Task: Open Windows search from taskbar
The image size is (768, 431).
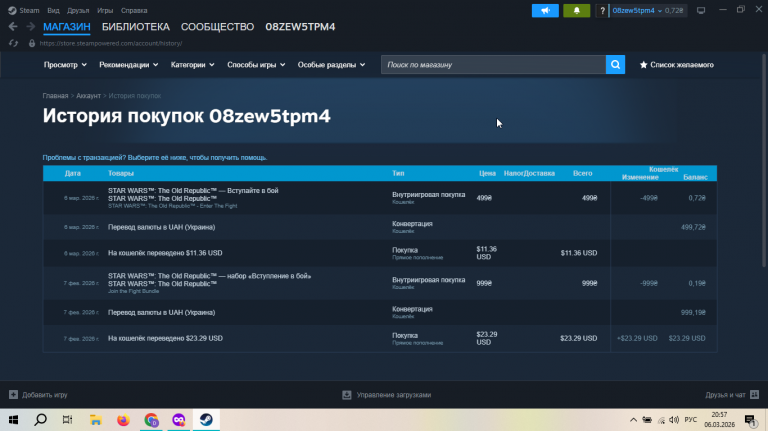Action: 41,420
